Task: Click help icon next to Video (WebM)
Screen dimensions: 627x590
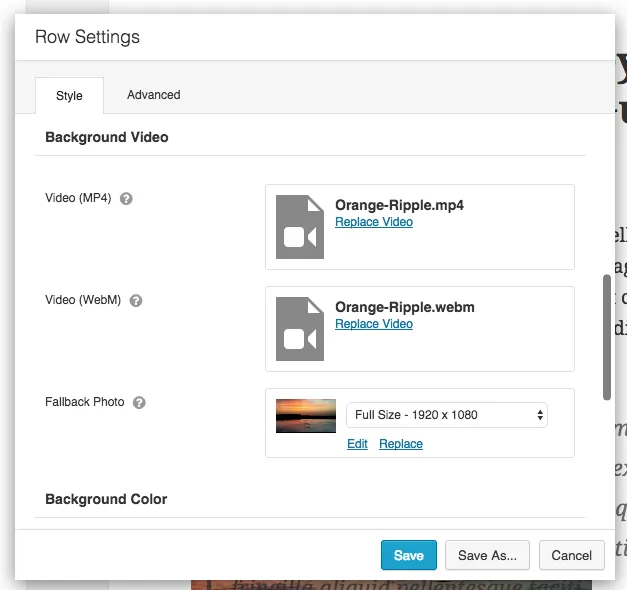Action: (136, 301)
